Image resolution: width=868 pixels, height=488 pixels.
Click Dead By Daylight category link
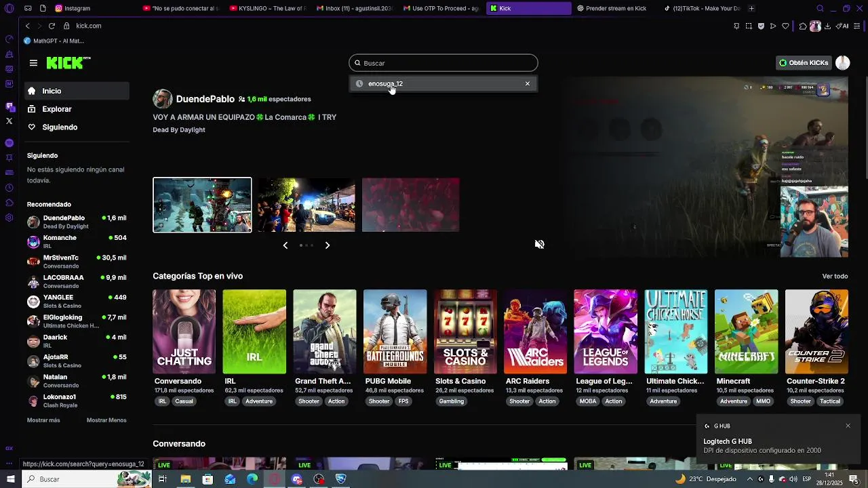(179, 130)
